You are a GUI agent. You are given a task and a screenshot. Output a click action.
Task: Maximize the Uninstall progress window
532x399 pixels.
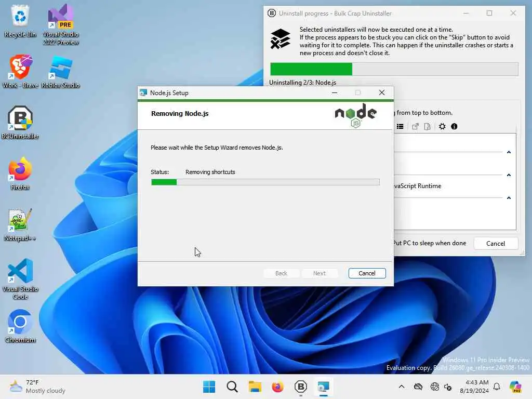coord(489,13)
